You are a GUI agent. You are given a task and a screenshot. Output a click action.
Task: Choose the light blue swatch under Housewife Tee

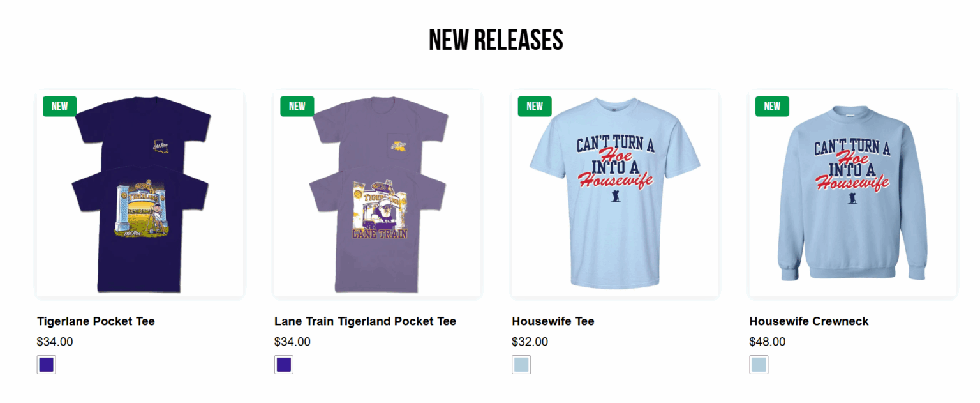(521, 365)
